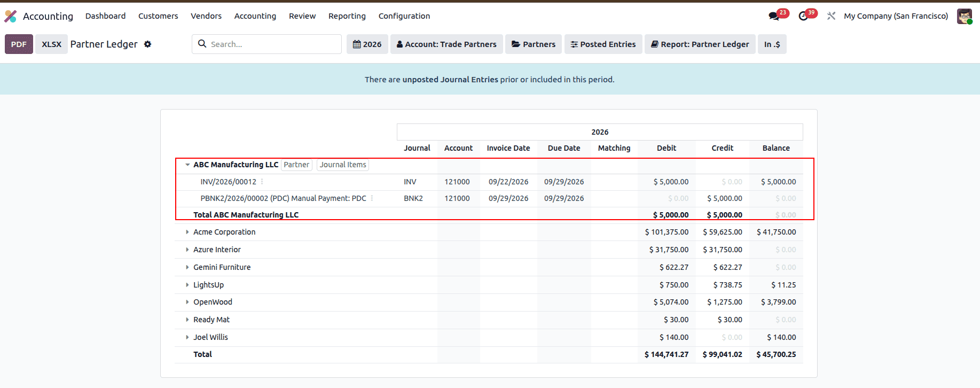The width and height of the screenshot is (980, 388).
Task: Click the grand total debit $ 144,741.27
Action: pyautogui.click(x=667, y=354)
